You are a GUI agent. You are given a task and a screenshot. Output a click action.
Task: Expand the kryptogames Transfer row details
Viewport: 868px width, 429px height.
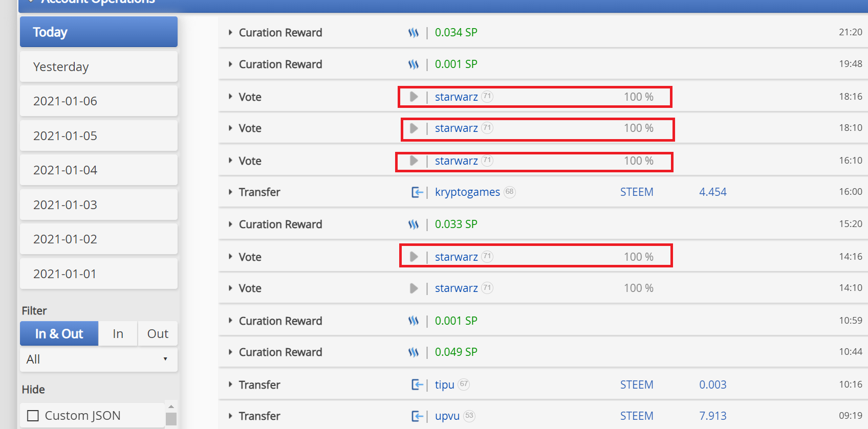pos(230,192)
